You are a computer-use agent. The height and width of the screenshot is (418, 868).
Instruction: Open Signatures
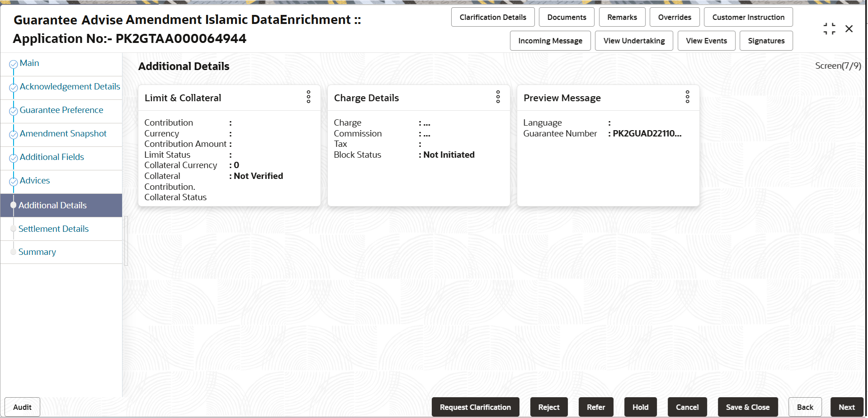click(x=766, y=41)
